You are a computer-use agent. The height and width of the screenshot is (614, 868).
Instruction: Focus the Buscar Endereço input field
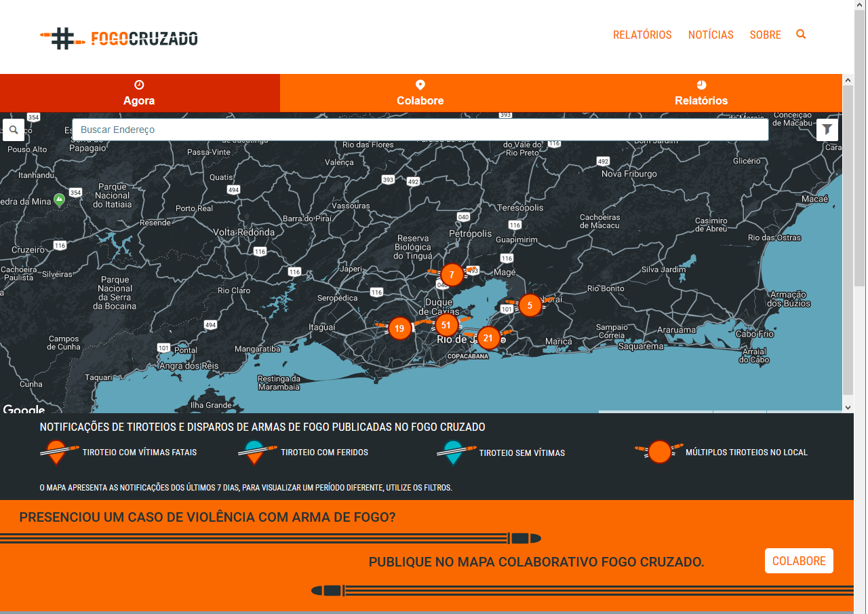[420, 130]
